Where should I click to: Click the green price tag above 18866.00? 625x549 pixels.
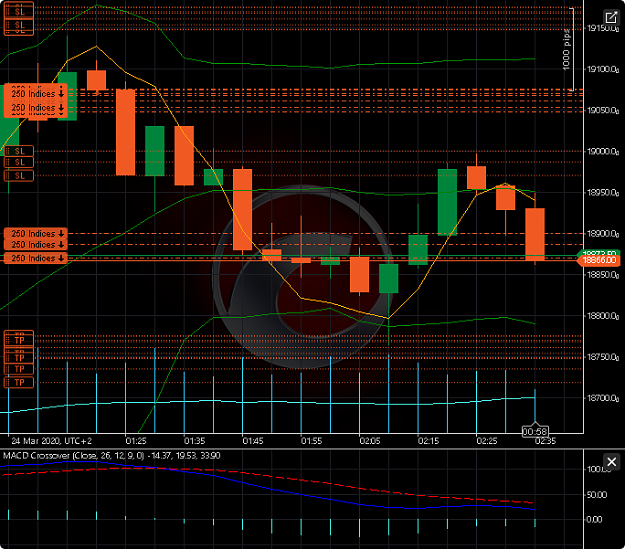click(x=599, y=253)
